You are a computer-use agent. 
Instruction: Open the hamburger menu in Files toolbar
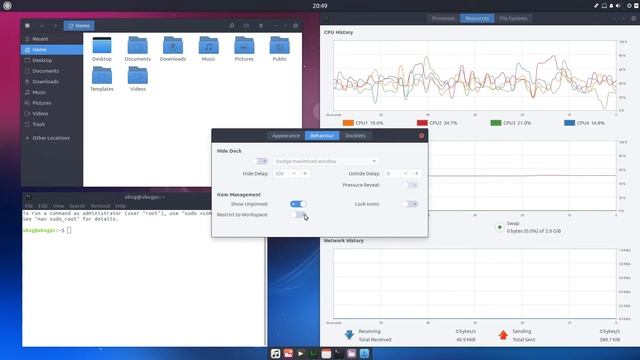(x=261, y=26)
